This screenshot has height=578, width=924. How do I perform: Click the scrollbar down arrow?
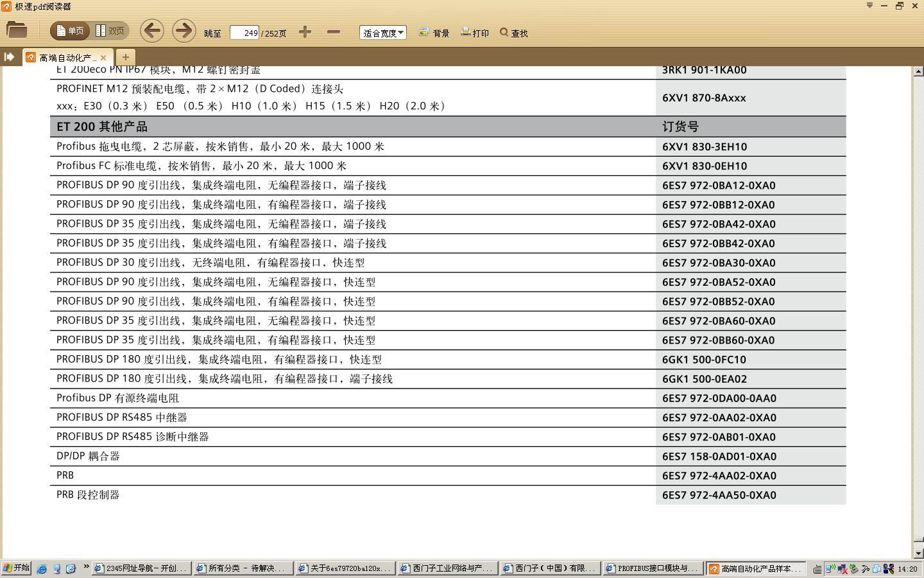[x=919, y=553]
